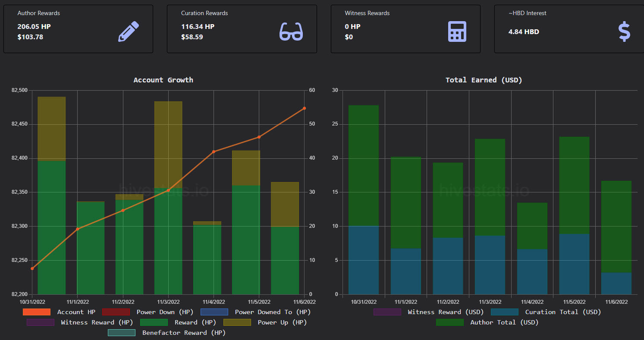Toggle the Power Up (HP) legend swatch

coord(237,322)
